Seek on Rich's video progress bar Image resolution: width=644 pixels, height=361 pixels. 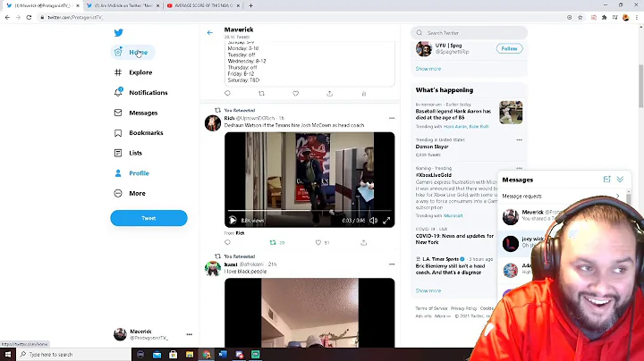(309, 211)
